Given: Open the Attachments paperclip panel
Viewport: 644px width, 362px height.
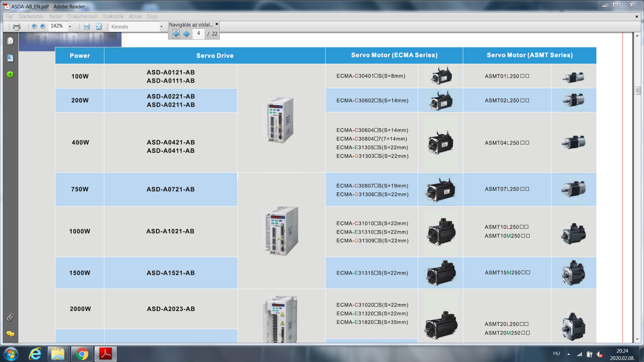Looking at the screenshot, I should [x=10, y=317].
